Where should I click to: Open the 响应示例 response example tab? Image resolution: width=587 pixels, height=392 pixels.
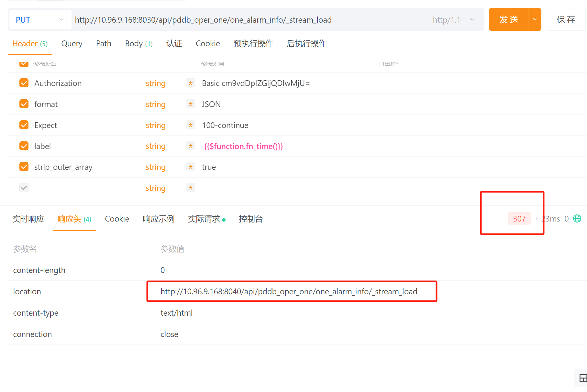(x=159, y=219)
